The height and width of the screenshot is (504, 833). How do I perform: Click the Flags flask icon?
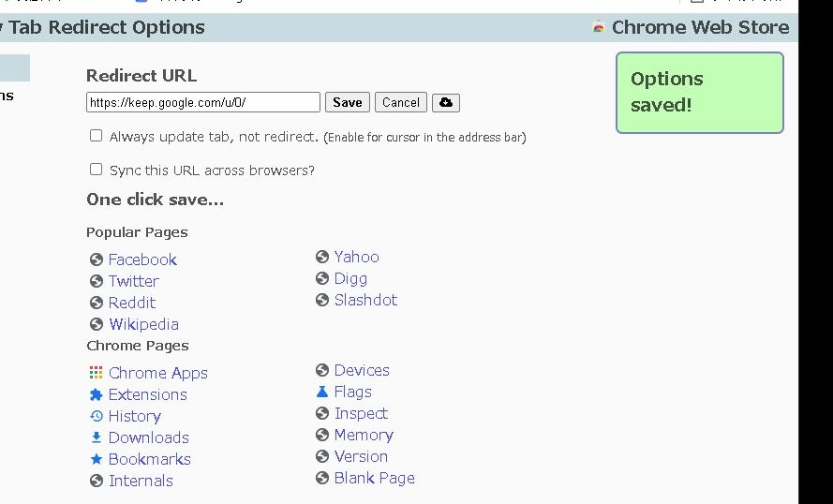(x=322, y=392)
